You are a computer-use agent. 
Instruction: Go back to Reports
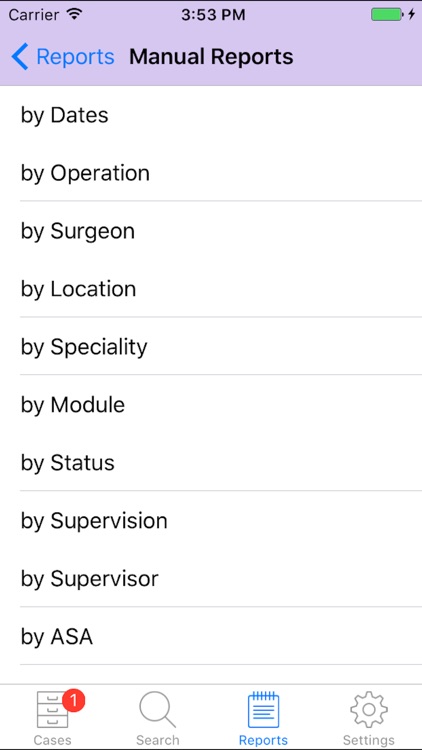[x=63, y=56]
